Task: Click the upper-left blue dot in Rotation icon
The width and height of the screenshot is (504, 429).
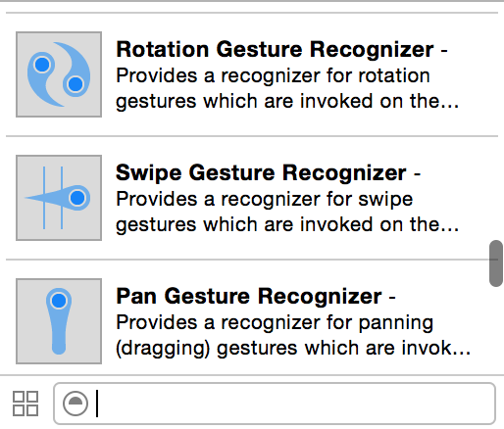Action: tap(42, 65)
